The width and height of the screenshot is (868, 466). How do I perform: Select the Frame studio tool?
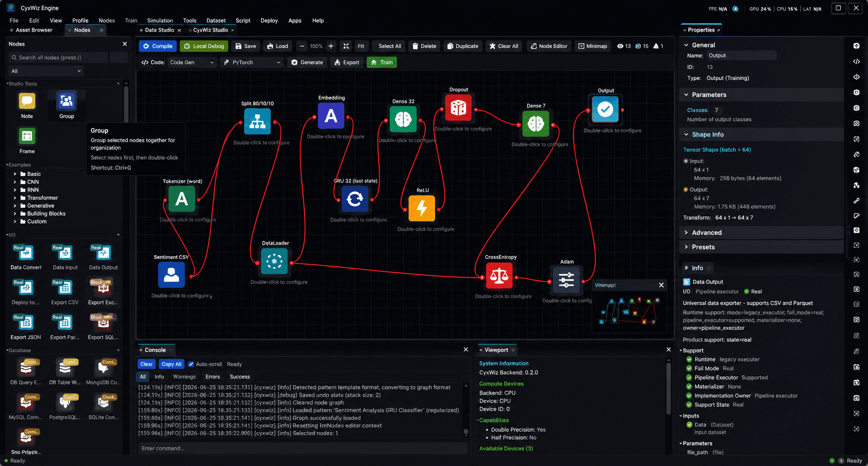(27, 136)
